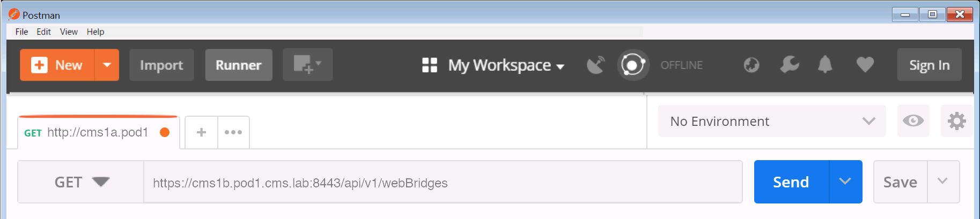The image size is (980, 219).
Task: Click the satellite capture requests icon
Action: (595, 65)
